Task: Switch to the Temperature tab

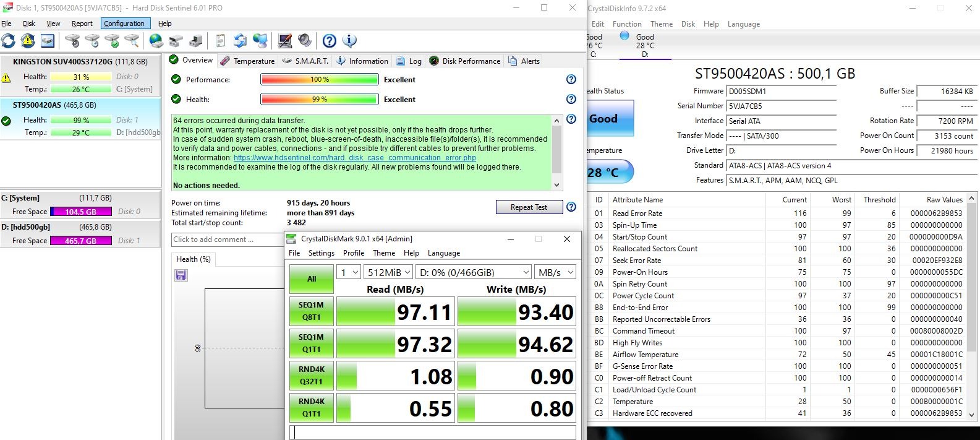Action: tap(247, 61)
